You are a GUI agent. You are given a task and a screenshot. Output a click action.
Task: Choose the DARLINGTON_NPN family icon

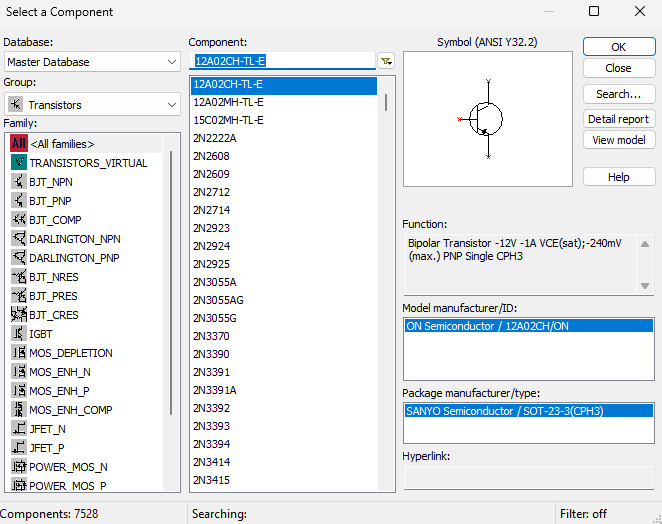click(x=19, y=239)
